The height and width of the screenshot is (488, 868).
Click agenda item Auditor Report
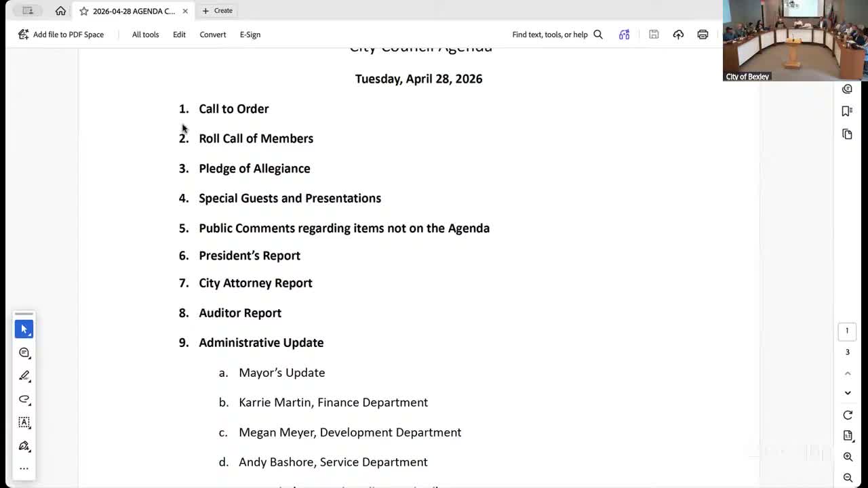click(240, 312)
